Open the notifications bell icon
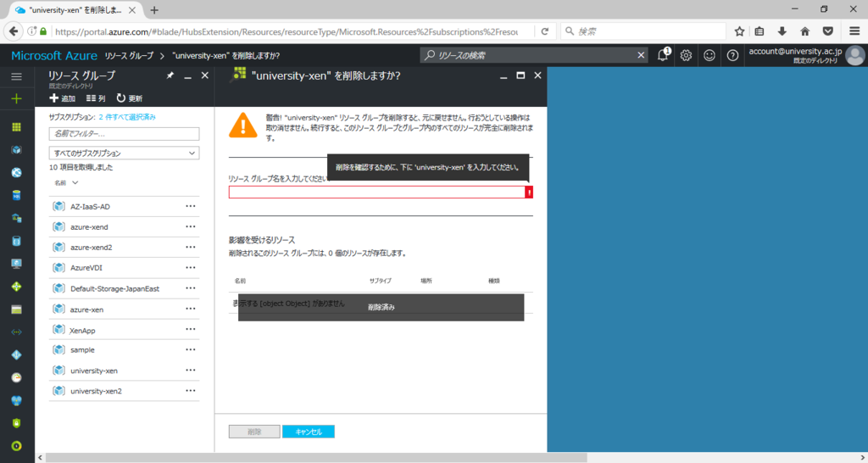 click(x=663, y=55)
